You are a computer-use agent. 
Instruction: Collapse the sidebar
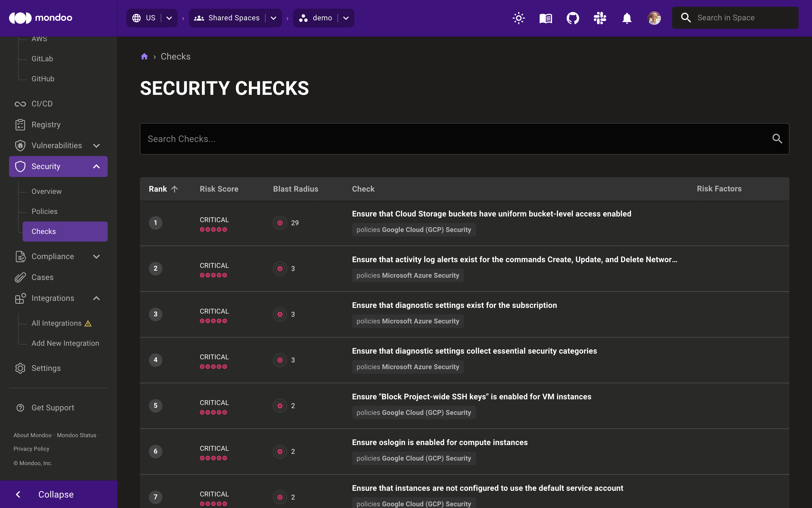pyautogui.click(x=58, y=494)
